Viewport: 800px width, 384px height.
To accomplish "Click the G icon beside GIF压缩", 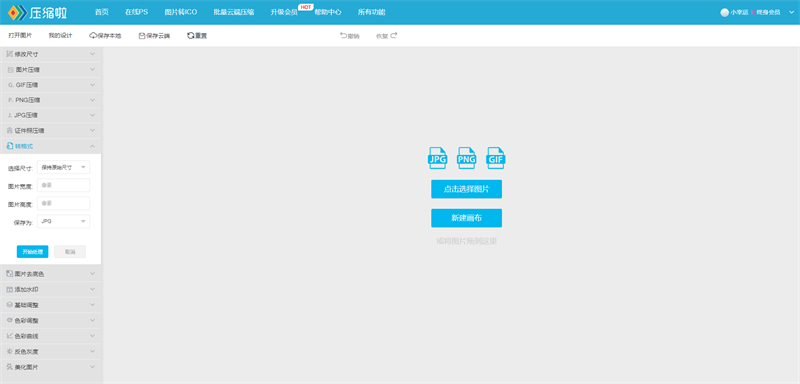I will click(10, 85).
